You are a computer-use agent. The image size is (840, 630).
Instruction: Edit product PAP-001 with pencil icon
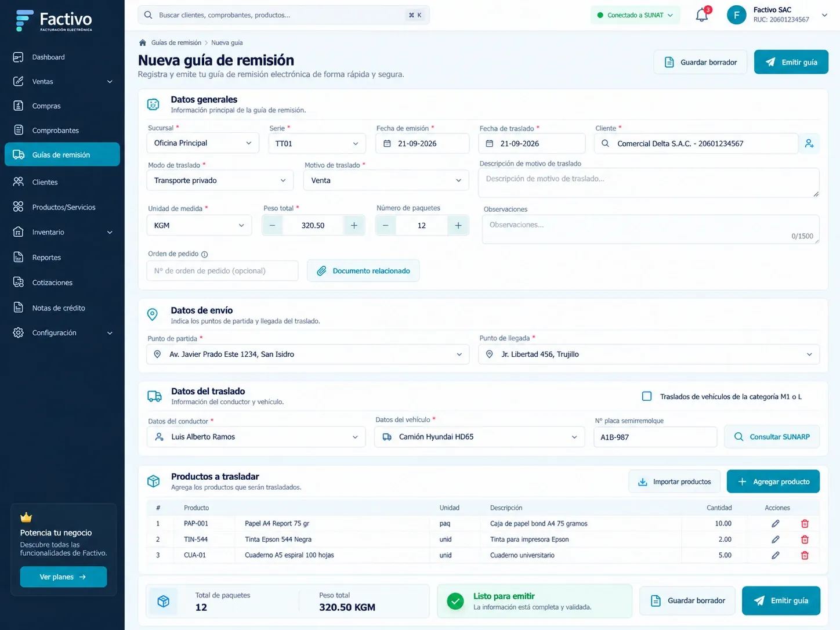[776, 523]
